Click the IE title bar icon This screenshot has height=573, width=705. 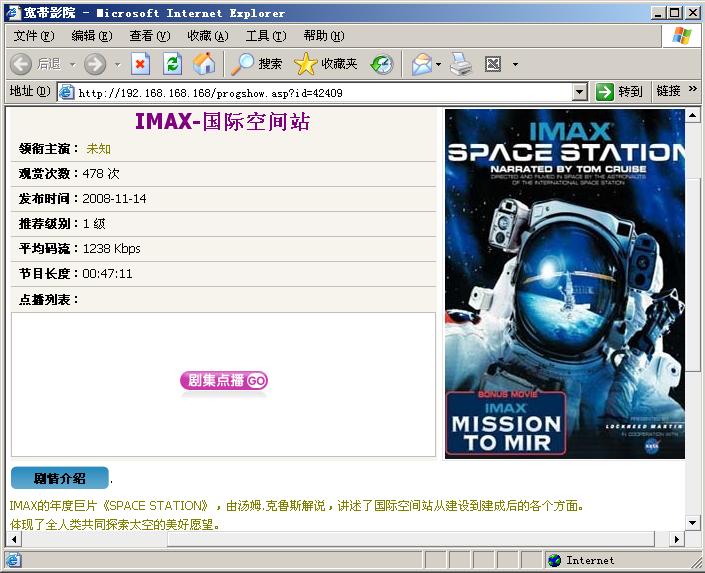pos(13,13)
